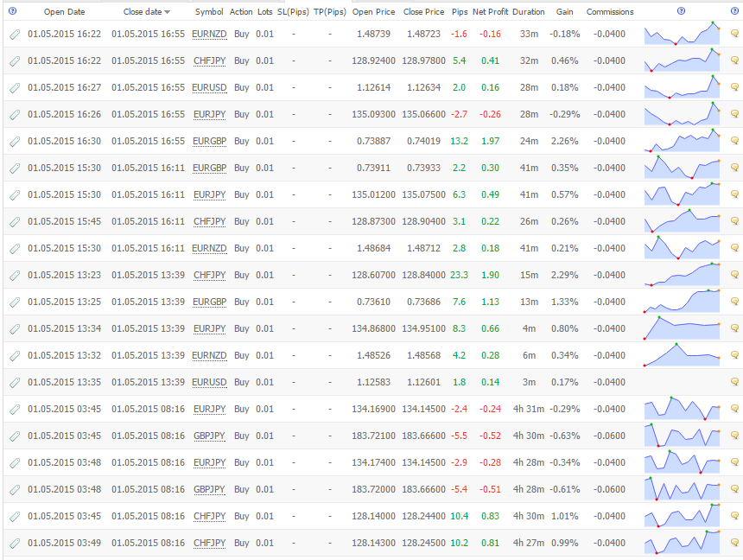743x560 pixels.
Task: Click the tag icon for CHFJPY trade opened 15:45
Action: tap(15, 221)
